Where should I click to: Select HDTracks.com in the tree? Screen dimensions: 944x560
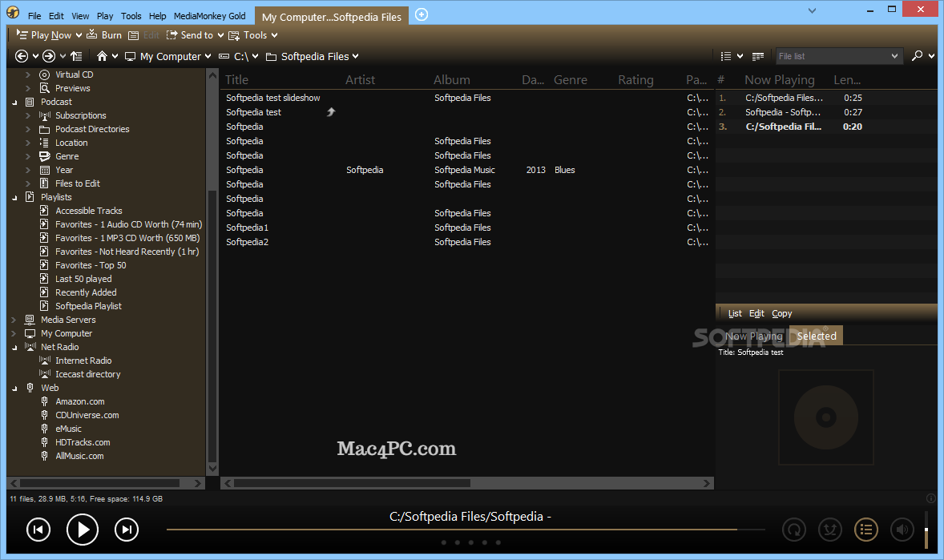(x=83, y=442)
